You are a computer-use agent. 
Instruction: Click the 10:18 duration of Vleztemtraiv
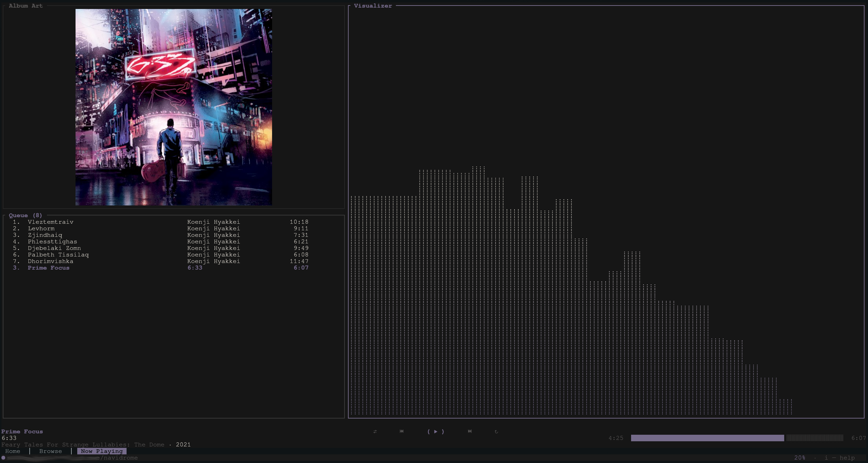tap(299, 222)
